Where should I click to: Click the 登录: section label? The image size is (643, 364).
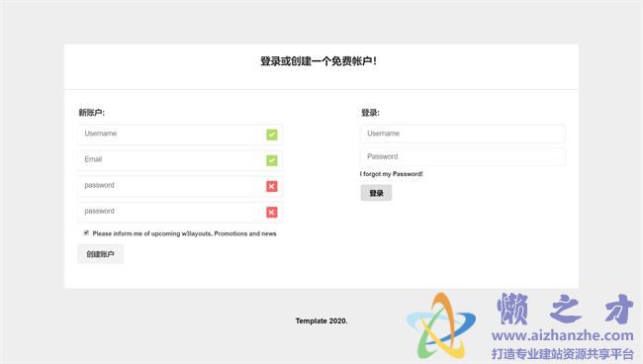[370, 113]
